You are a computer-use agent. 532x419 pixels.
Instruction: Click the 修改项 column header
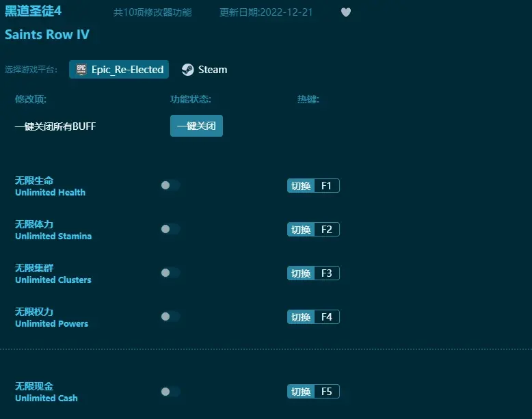(x=31, y=99)
